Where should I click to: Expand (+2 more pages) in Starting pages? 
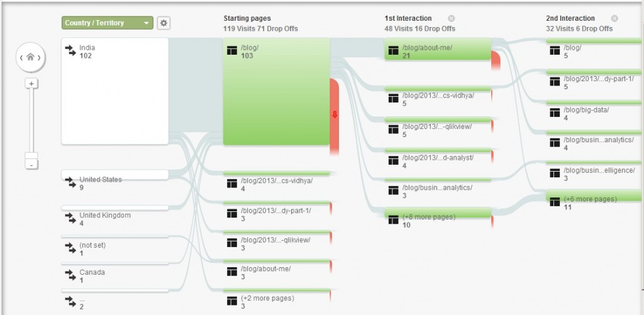(x=277, y=301)
